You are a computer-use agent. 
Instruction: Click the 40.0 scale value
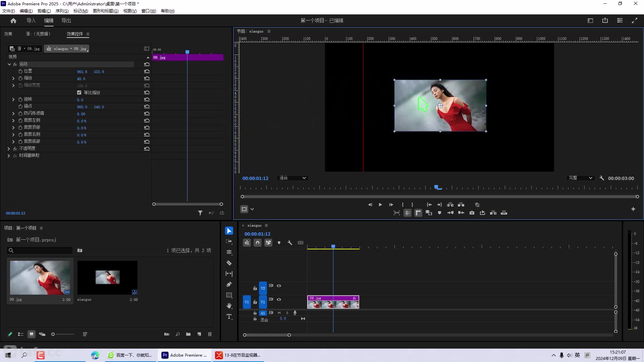click(81, 79)
